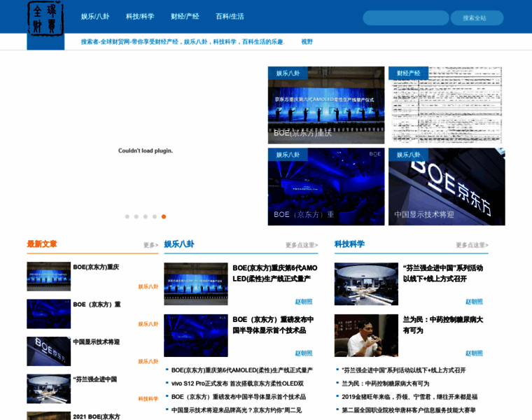The height and width of the screenshot is (420, 532).
Task: Open latest article titled BOE(京东方)重庆
Action: (96, 267)
